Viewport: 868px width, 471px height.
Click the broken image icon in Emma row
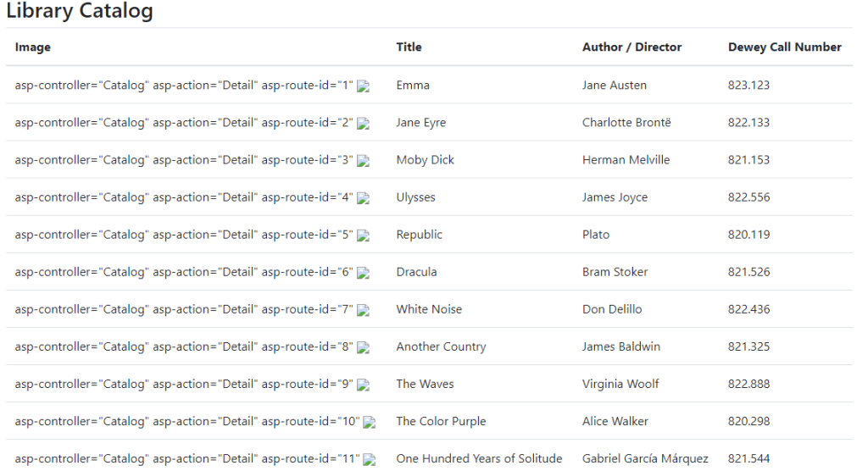(x=363, y=86)
